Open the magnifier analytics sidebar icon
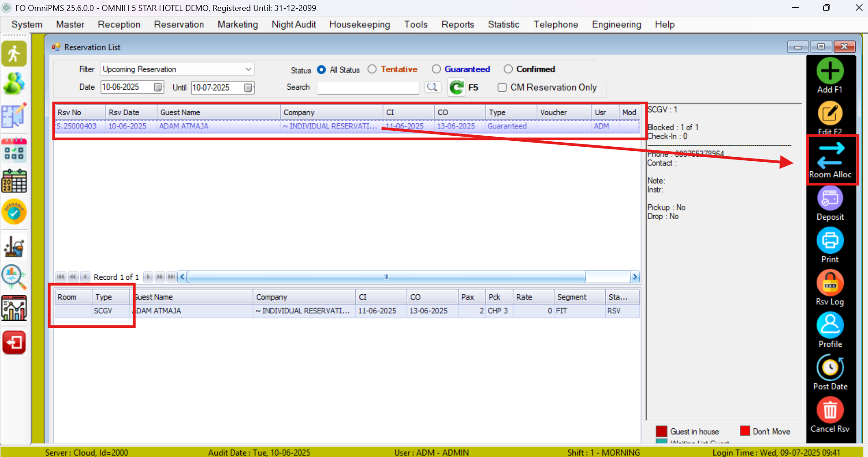Screen dimensions: 868x457 14,277
